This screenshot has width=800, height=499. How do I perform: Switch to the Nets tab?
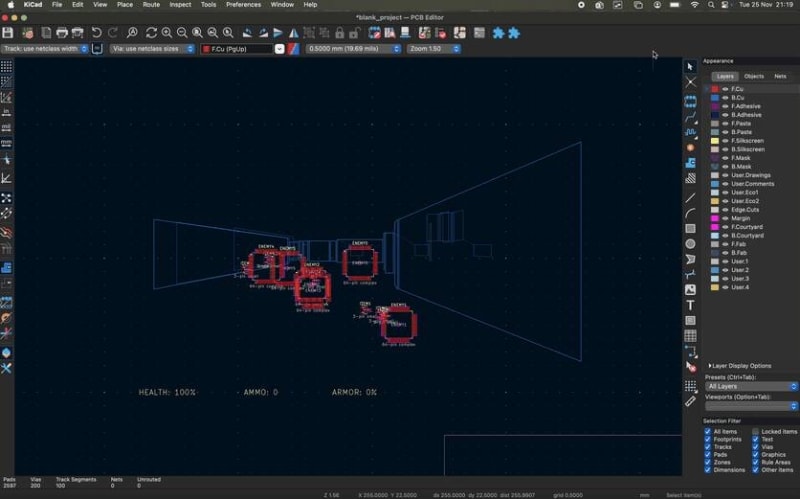click(x=780, y=76)
